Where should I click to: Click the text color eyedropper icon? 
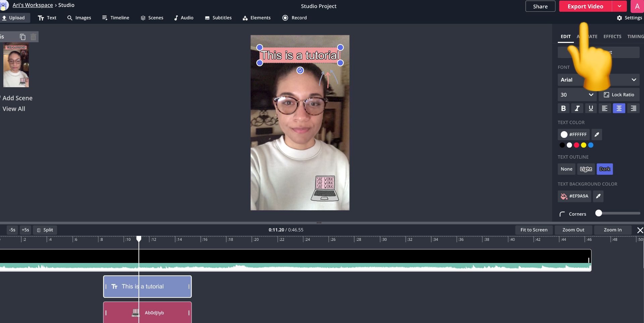point(597,134)
